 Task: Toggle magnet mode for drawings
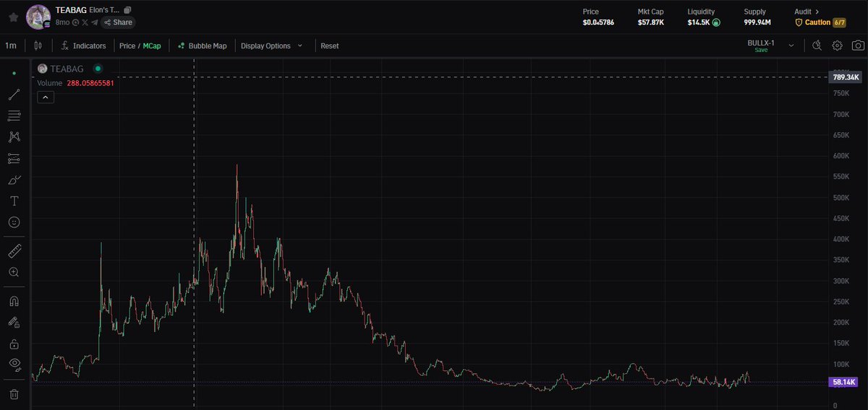(14, 301)
